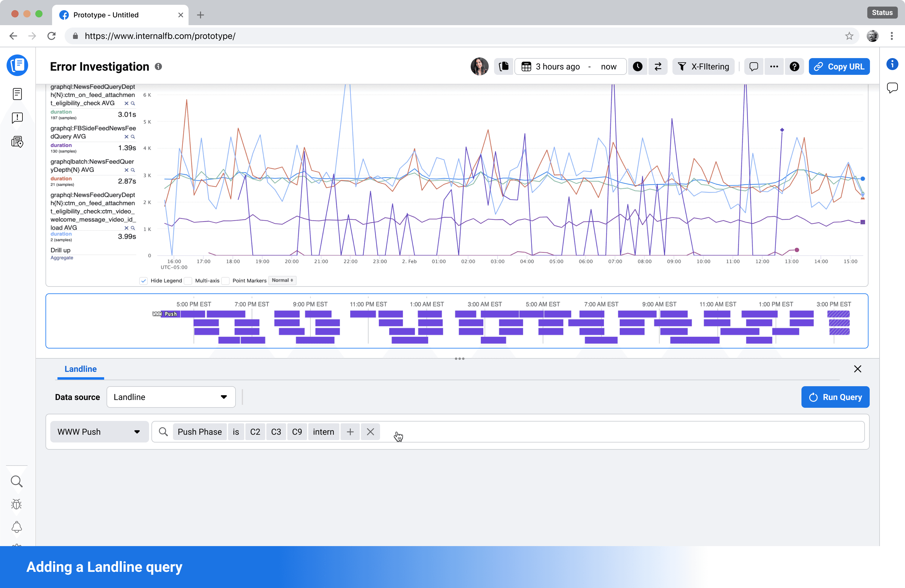This screenshot has height=588, width=905.
Task: Click the 3 hours ago time range field
Action: pos(558,66)
